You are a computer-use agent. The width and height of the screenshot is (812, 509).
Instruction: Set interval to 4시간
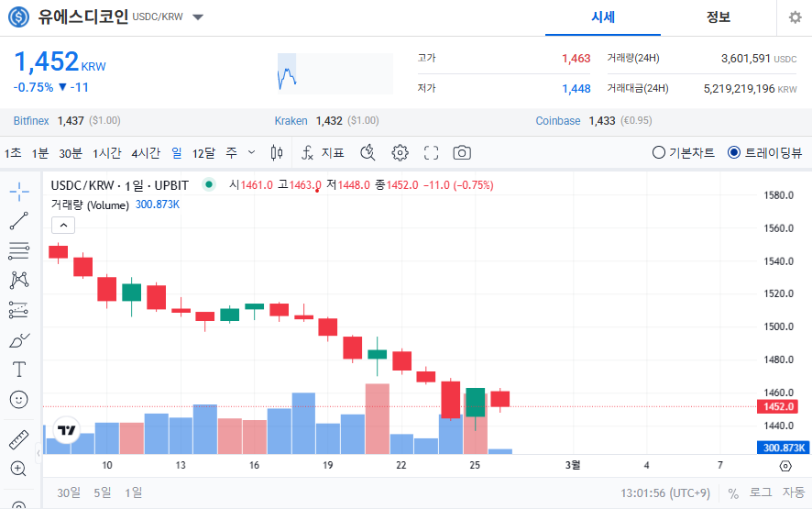click(146, 153)
